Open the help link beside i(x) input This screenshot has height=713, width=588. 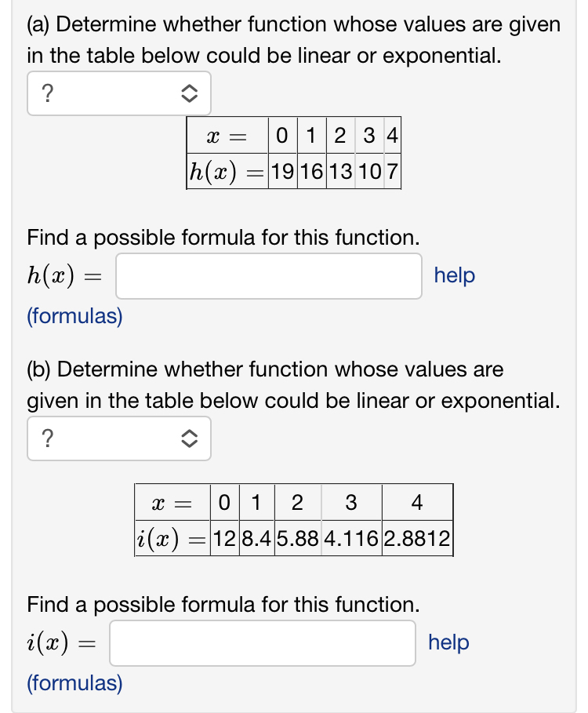tap(448, 642)
